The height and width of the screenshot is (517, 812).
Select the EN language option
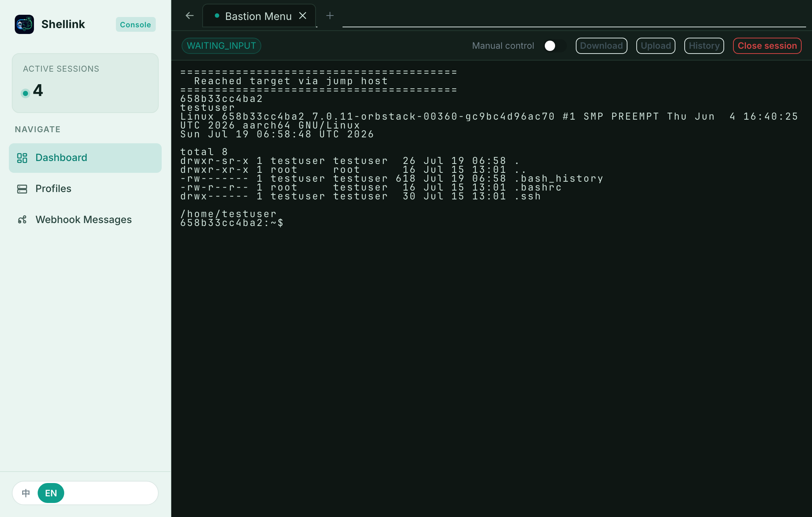pyautogui.click(x=51, y=493)
